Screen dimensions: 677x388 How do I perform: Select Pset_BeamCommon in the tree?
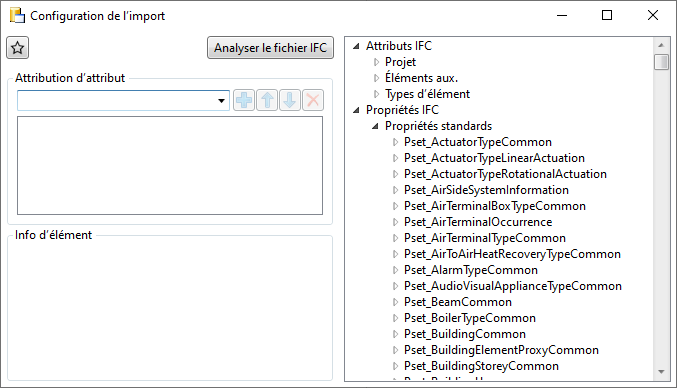point(458,302)
